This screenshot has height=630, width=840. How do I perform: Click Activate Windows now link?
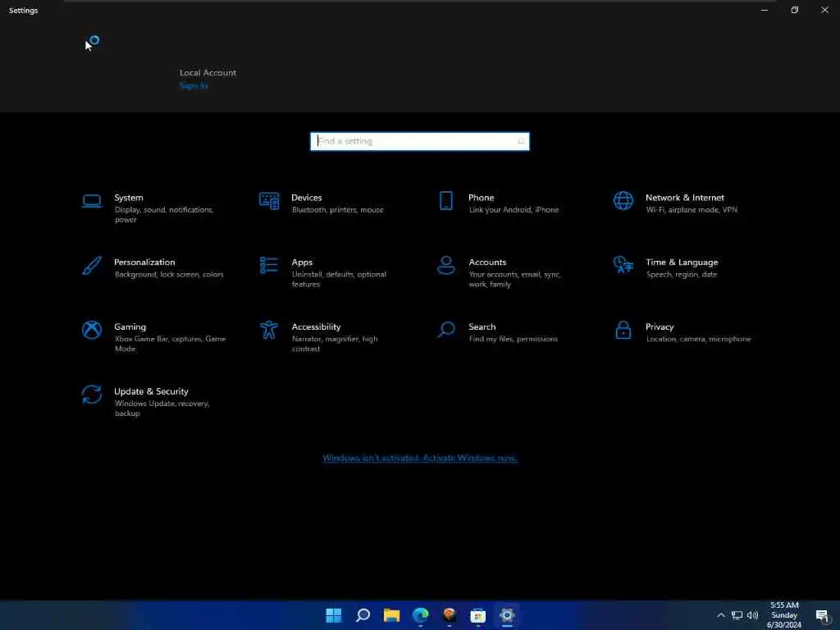pos(420,458)
